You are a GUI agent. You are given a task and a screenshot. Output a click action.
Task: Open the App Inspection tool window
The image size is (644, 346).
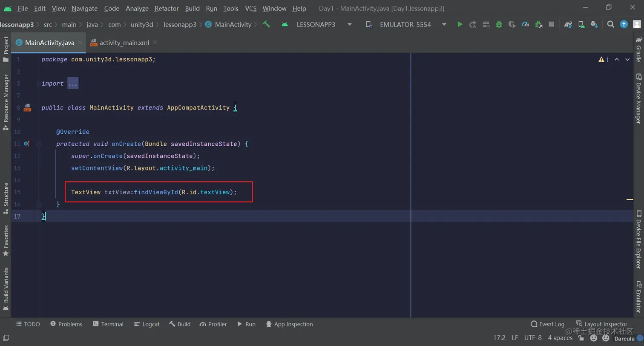289,324
